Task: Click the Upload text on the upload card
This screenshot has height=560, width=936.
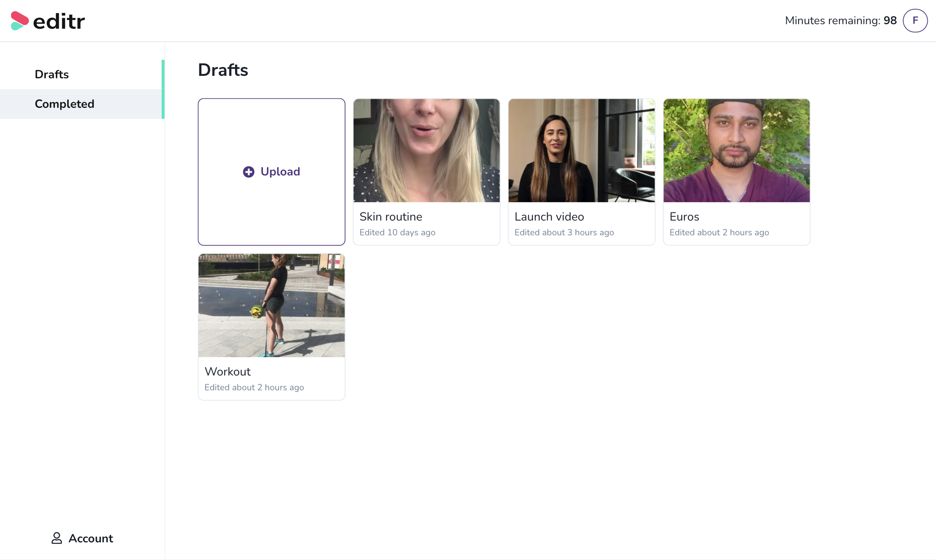Action: tap(280, 171)
